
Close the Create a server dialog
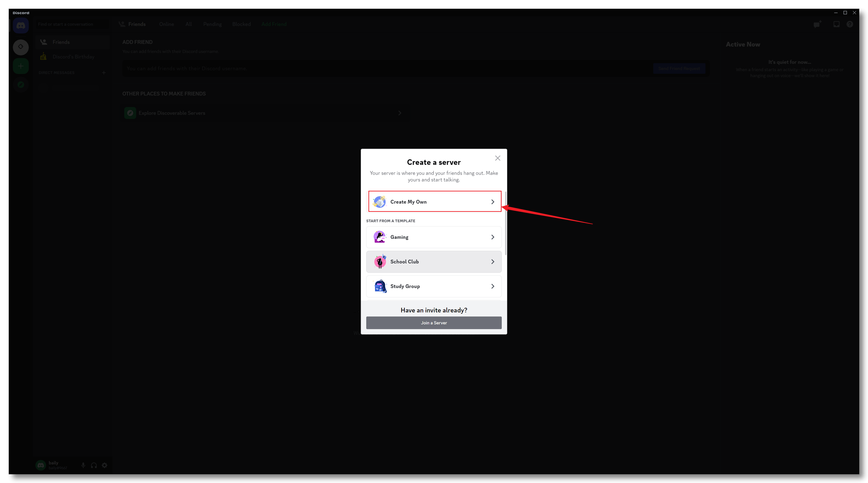[498, 158]
